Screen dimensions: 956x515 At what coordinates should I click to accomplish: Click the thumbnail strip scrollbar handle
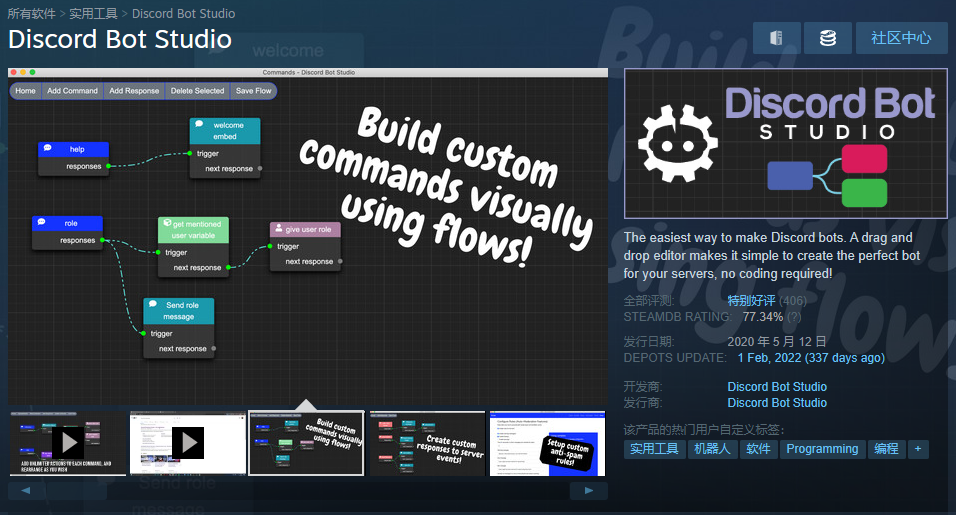point(75,491)
